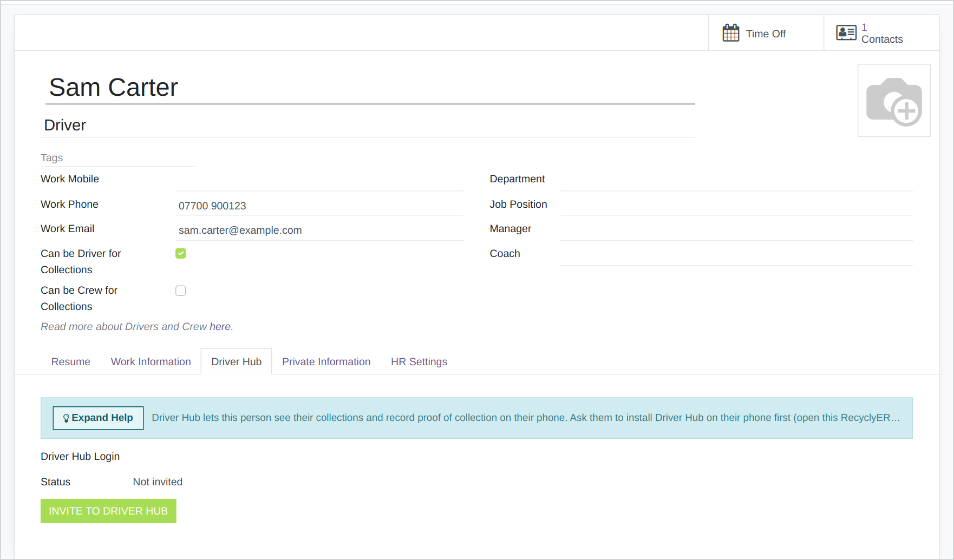Open the Time Off stat button

[x=766, y=33]
